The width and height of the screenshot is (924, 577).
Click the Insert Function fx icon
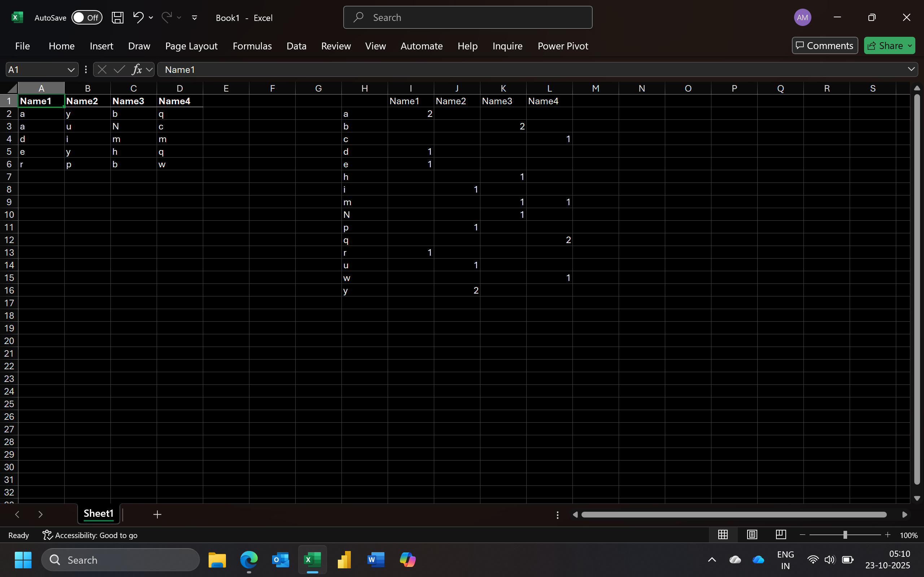click(137, 70)
